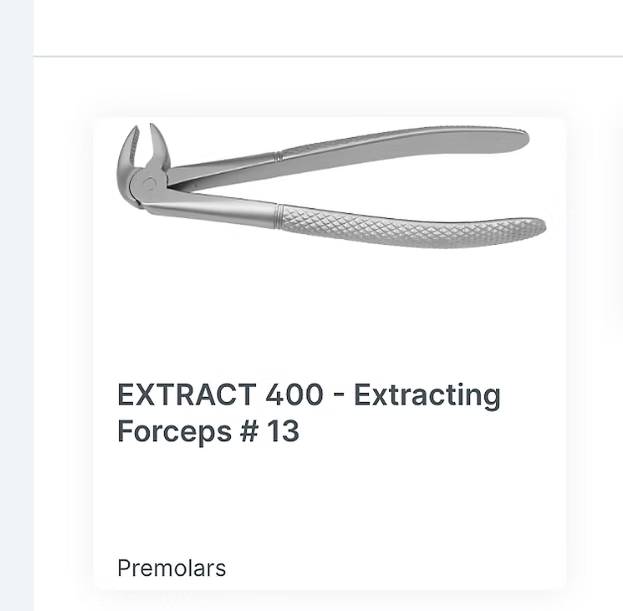Click the rounded end of the lower handle
The image size is (623, 611).
coord(537,229)
